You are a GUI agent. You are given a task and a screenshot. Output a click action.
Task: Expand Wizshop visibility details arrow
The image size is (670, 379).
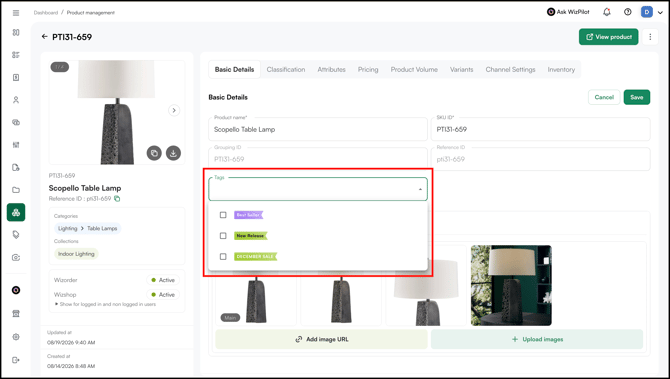56,304
